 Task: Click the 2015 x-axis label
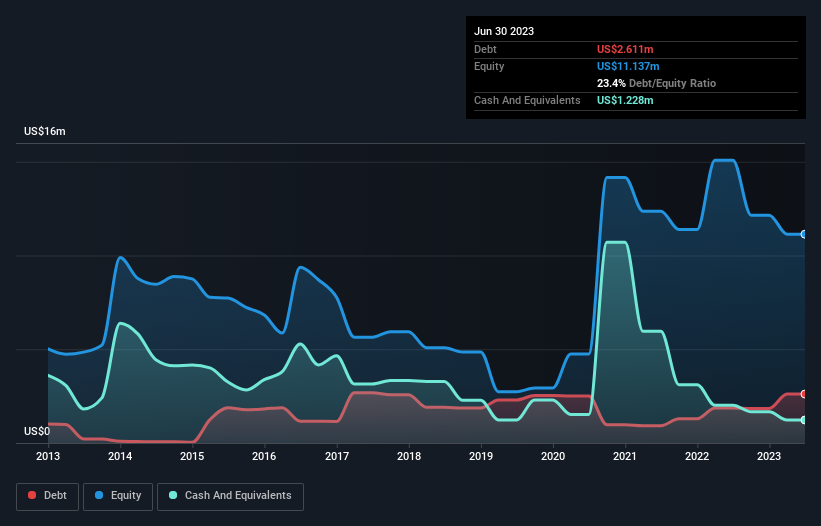[192, 456]
